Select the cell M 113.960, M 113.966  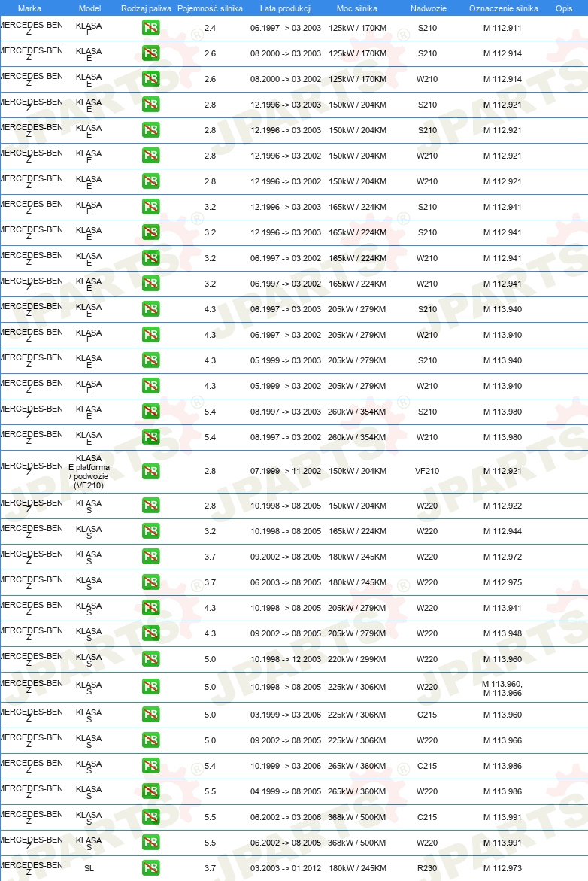click(x=502, y=688)
